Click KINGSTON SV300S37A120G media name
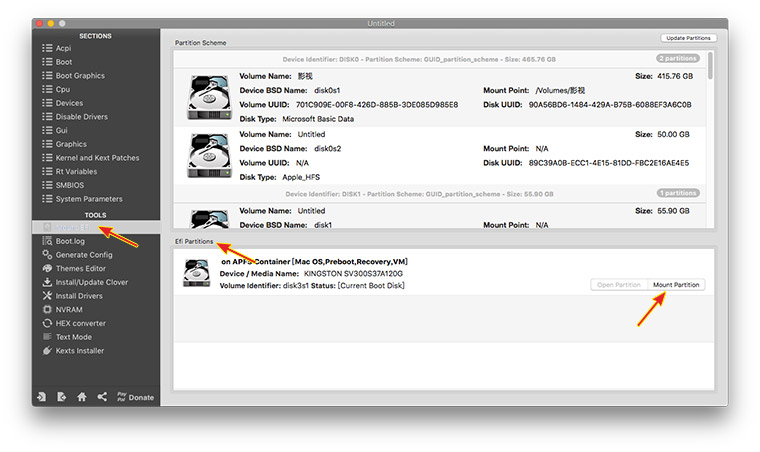 (x=353, y=273)
